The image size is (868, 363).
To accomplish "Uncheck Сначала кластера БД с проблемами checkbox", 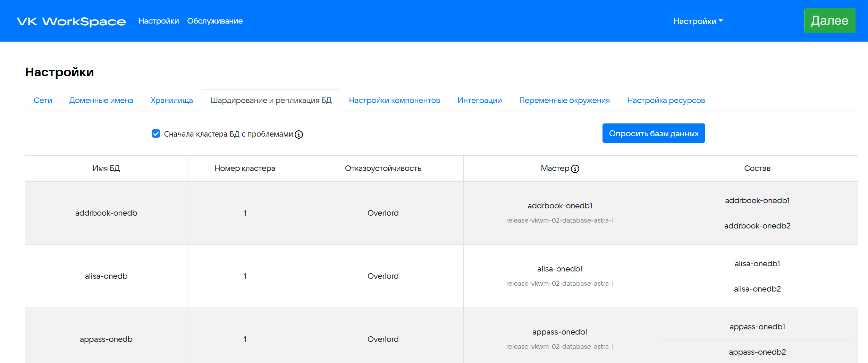I will [156, 134].
